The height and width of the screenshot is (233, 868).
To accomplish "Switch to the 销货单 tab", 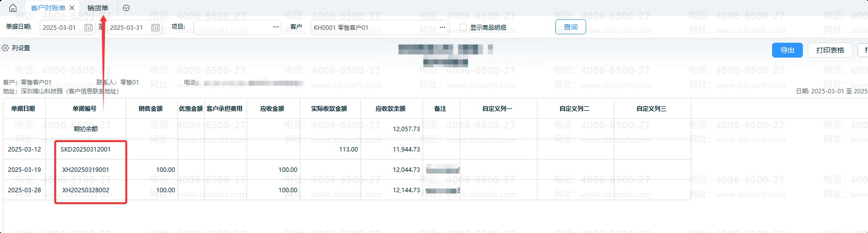I will point(97,8).
